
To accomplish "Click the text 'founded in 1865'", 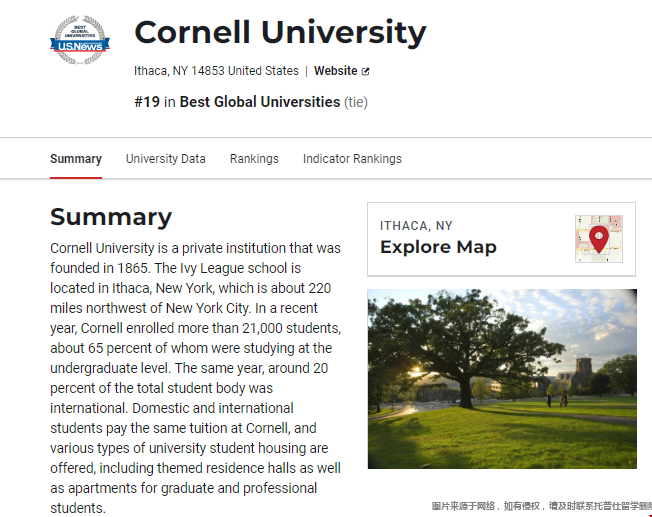I will click(99, 268).
